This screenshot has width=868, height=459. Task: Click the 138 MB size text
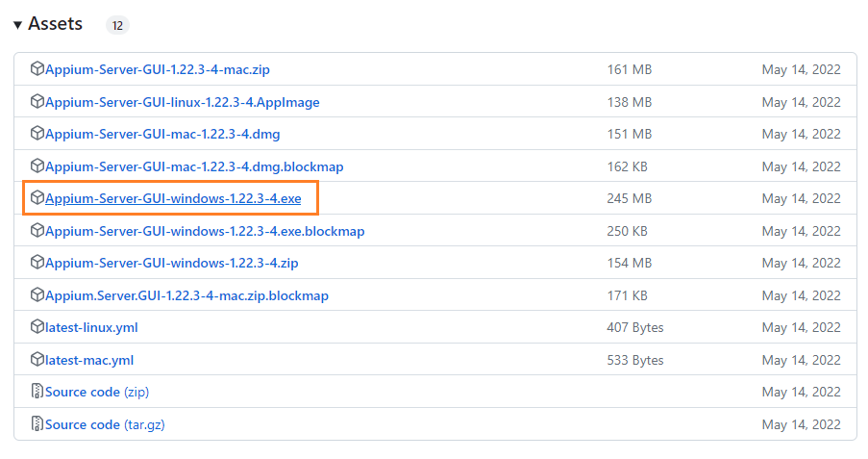click(630, 103)
